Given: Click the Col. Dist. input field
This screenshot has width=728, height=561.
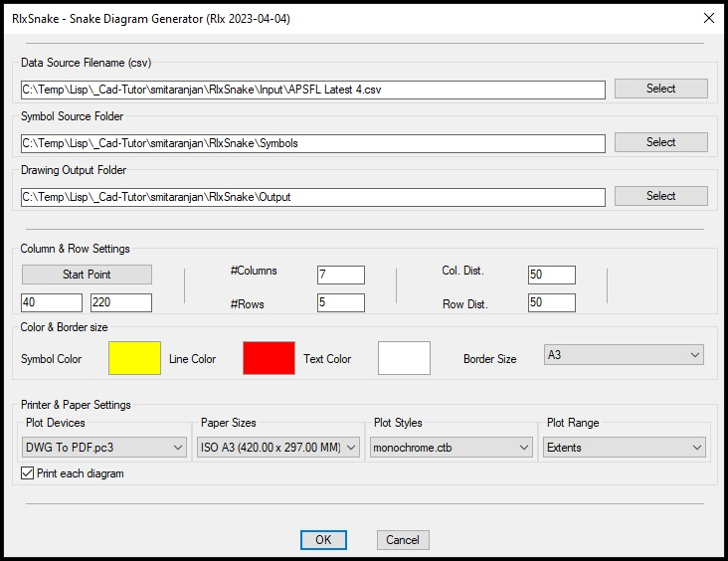Looking at the screenshot, I should (551, 275).
